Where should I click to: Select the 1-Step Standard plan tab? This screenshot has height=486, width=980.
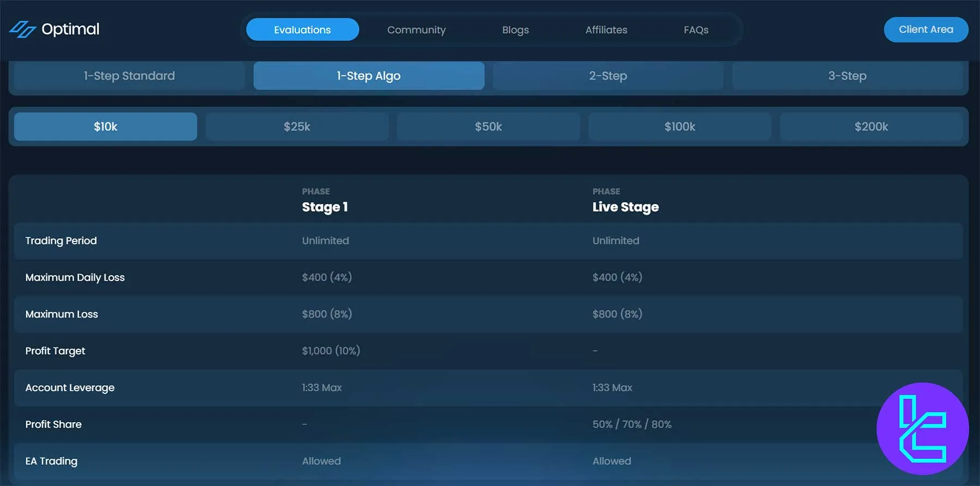pyautogui.click(x=129, y=76)
